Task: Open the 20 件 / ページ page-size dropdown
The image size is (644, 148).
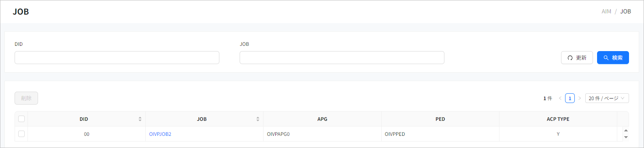Action: coord(607,98)
